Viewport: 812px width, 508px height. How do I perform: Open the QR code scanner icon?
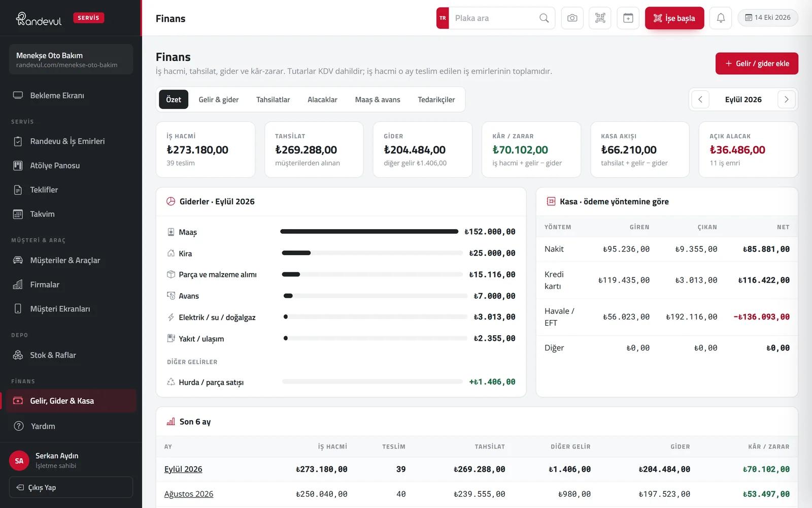600,18
